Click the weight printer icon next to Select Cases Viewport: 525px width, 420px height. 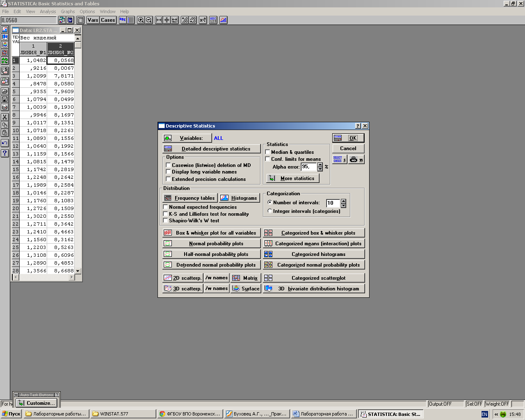356,160
